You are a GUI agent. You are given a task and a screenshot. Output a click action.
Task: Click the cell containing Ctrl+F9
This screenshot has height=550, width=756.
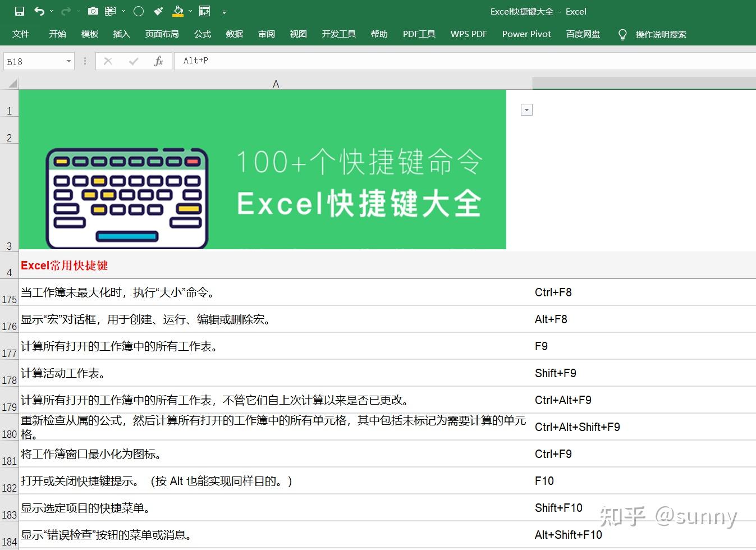coord(644,454)
